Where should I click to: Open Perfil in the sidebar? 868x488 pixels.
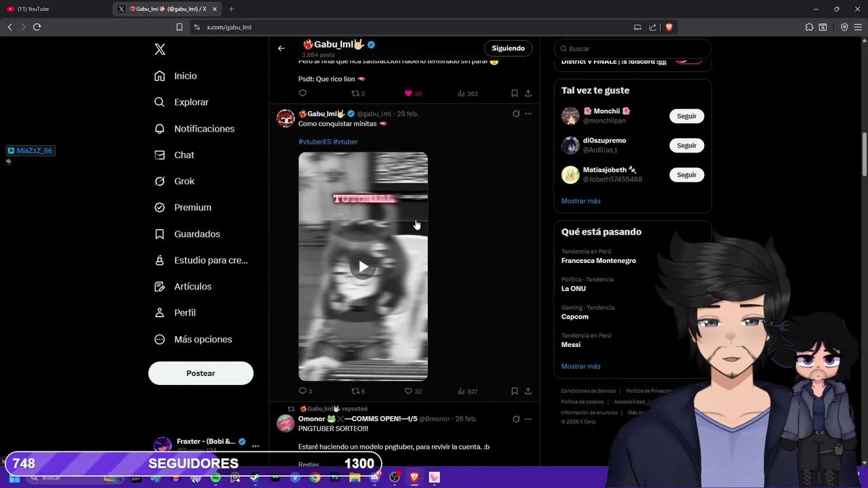[176, 313]
